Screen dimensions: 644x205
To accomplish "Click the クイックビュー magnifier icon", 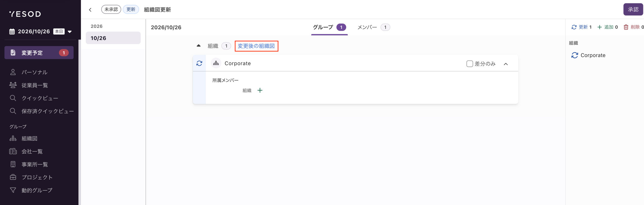I will pos(13,98).
